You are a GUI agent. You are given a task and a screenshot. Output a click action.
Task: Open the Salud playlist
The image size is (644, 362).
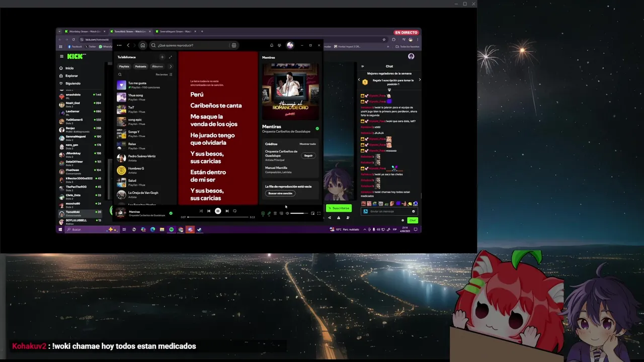pyautogui.click(x=145, y=182)
